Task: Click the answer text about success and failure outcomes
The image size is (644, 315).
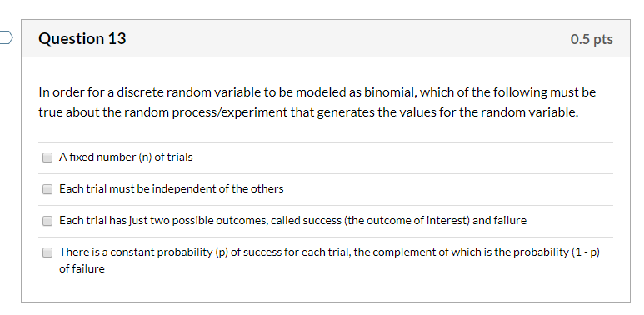Action: pos(292,221)
